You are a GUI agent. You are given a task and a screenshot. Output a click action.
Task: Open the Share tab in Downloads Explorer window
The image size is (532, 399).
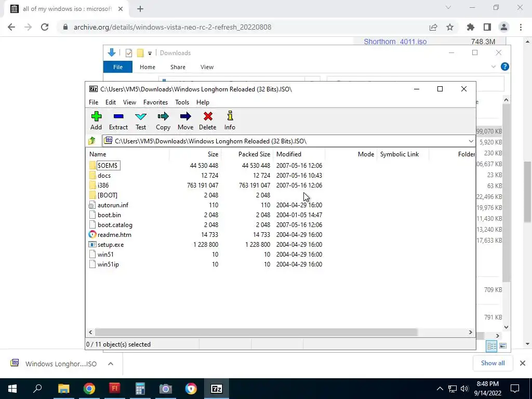[x=178, y=67]
